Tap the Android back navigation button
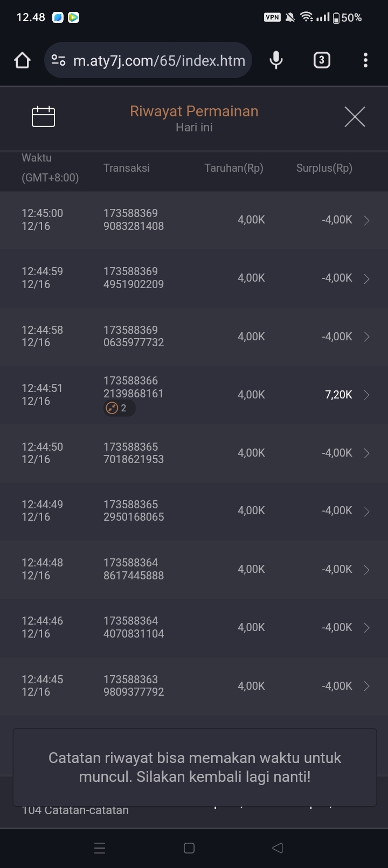388x868 pixels. click(x=278, y=848)
